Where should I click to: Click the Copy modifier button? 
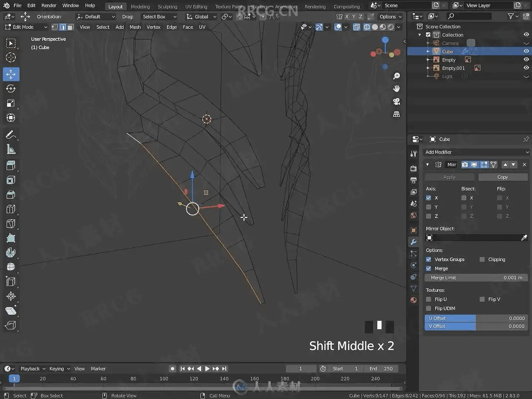point(502,177)
